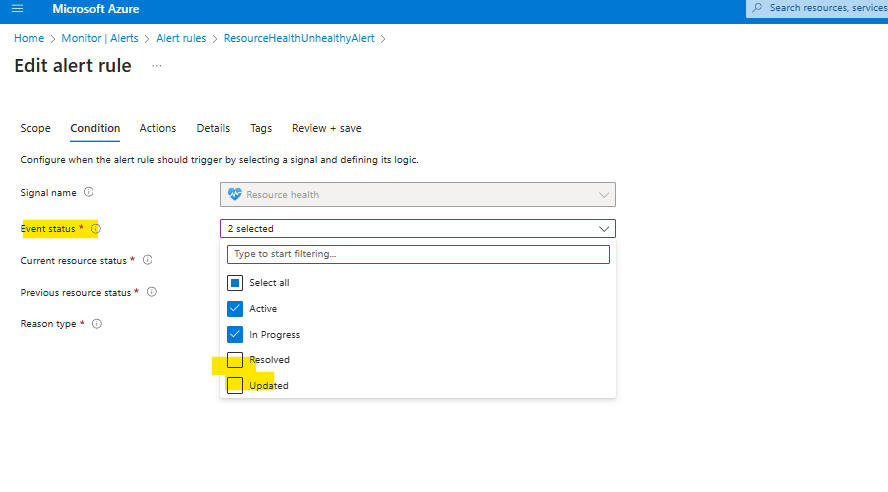Select the Condition tab

point(95,129)
